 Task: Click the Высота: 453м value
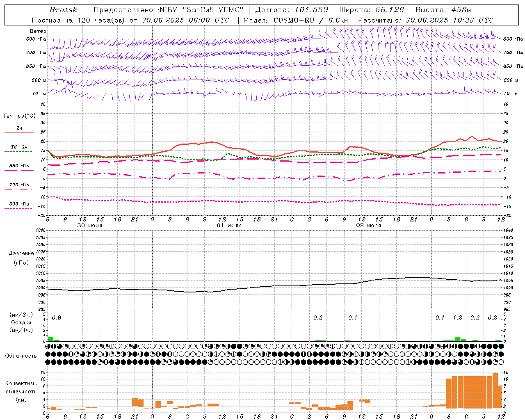pos(444,10)
